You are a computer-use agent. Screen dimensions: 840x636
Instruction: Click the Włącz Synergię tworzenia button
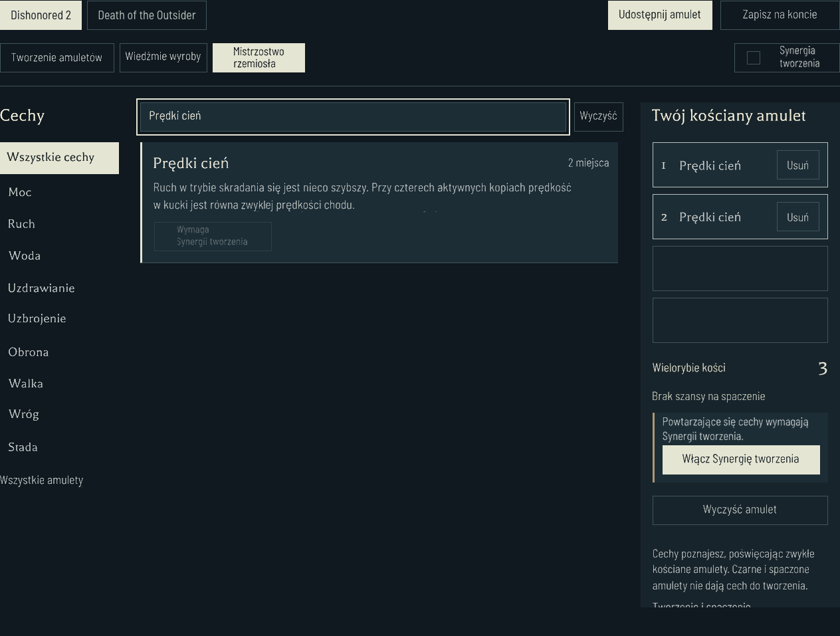point(741,459)
